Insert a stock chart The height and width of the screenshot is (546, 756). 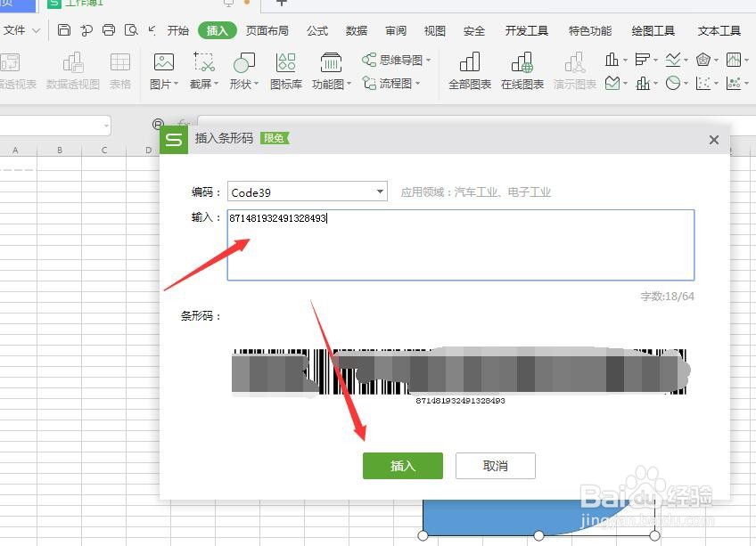click(734, 60)
